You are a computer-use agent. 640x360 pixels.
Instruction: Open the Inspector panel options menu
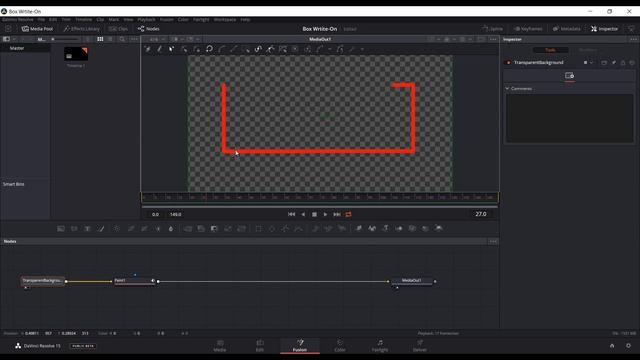(x=633, y=39)
